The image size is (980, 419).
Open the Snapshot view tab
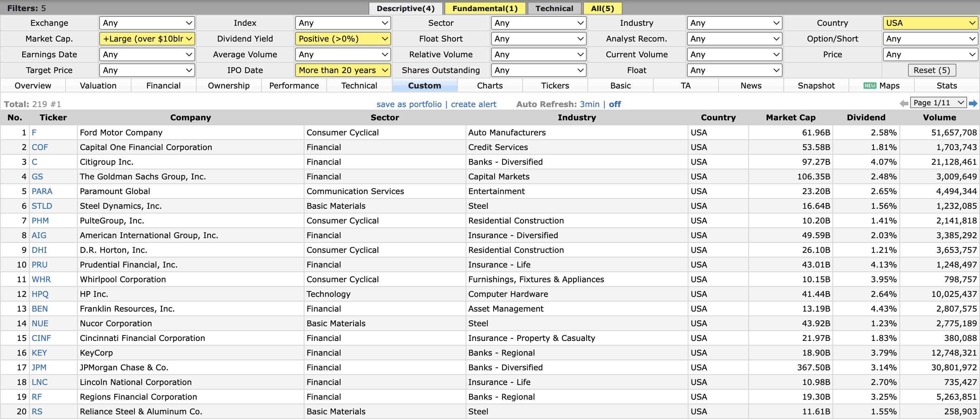[816, 86]
